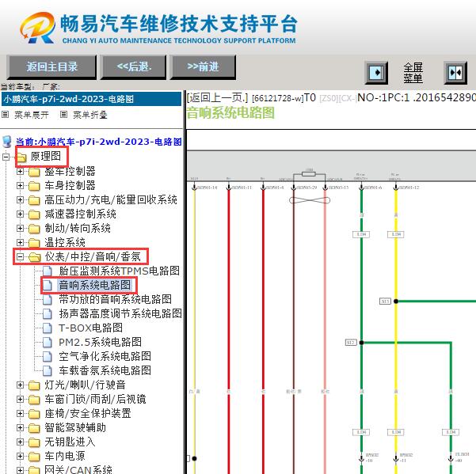Image resolution: width=476 pixels, height=474 pixels.
Task: Select the 无钥匙进入 folder label
Action: pos(70,442)
